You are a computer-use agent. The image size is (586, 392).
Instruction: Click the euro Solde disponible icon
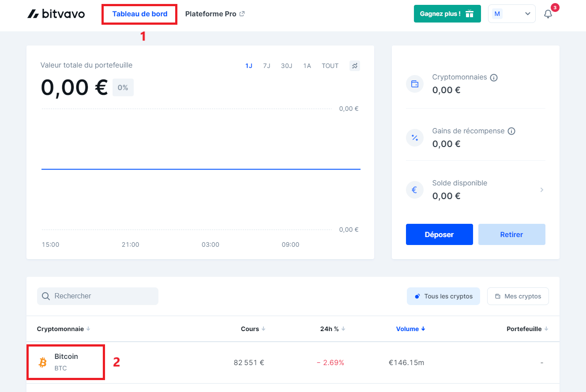[414, 190]
